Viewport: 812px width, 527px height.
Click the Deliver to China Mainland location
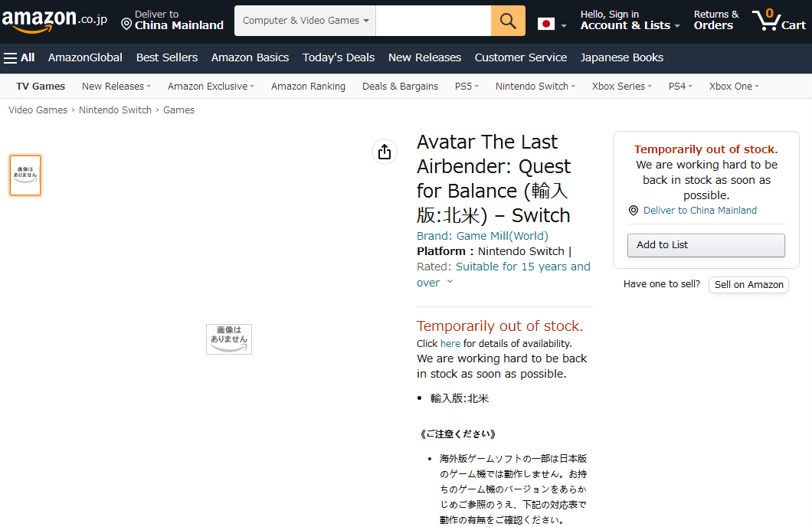pos(172,21)
